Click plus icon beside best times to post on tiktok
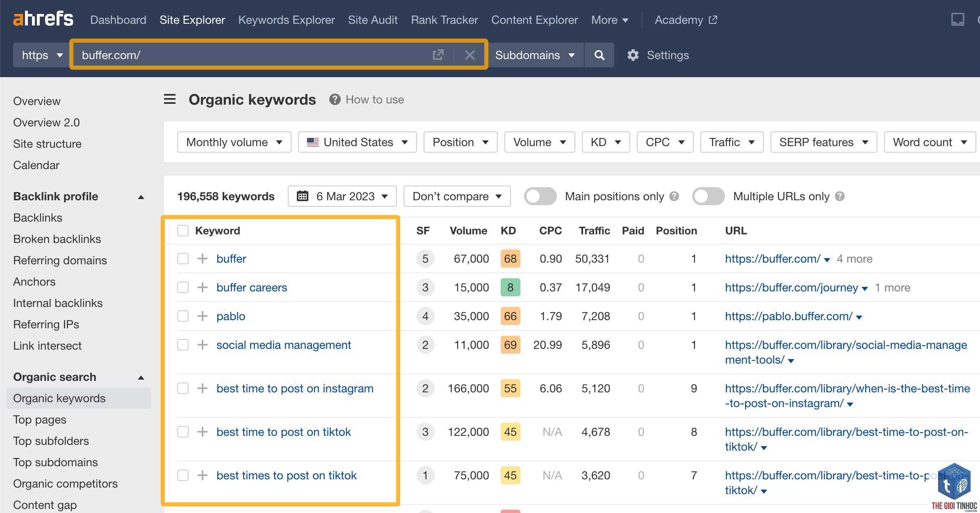 coord(202,475)
